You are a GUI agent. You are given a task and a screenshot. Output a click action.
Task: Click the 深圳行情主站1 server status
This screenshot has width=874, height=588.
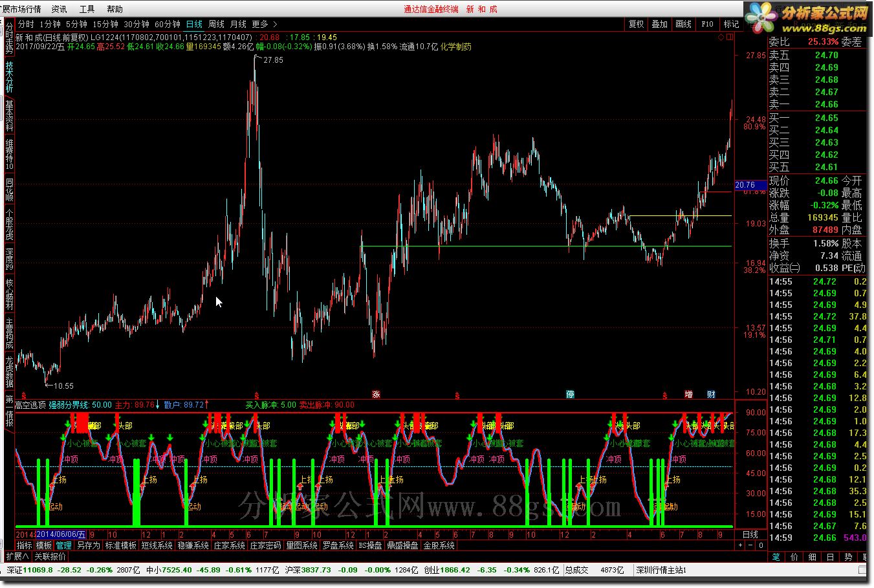(661, 570)
